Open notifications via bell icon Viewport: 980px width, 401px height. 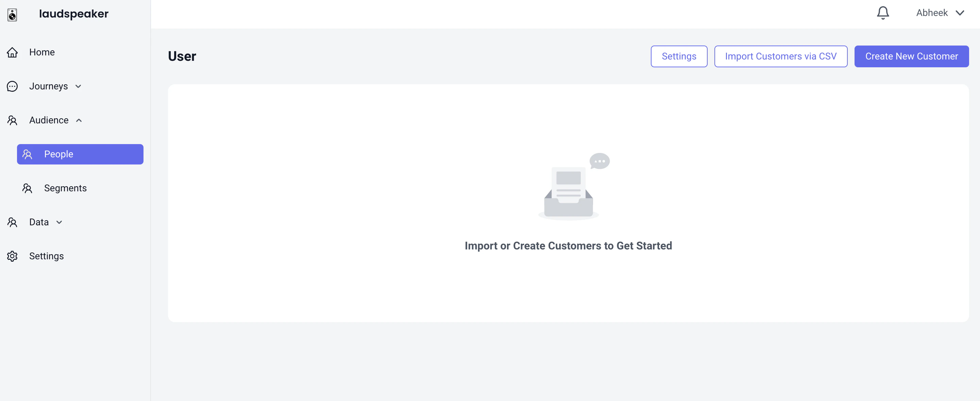coord(883,13)
